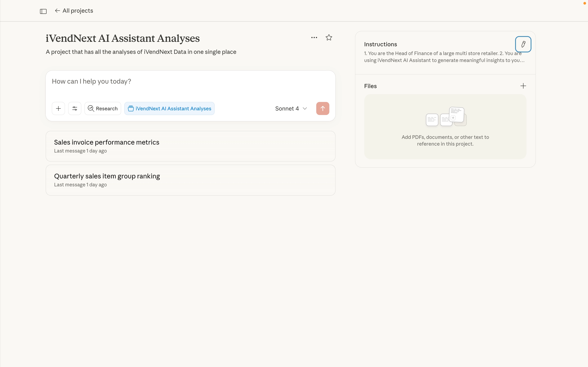The image size is (588, 367).
Task: Click the back arrow next to All projects
Action: pyautogui.click(x=57, y=11)
